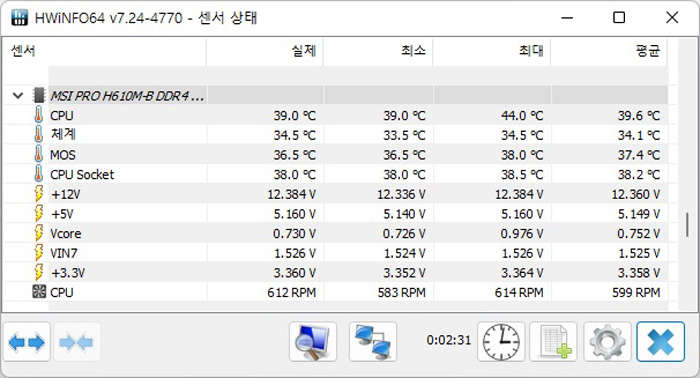Select the Vcore row label
The height and width of the screenshot is (378, 700).
(66, 233)
